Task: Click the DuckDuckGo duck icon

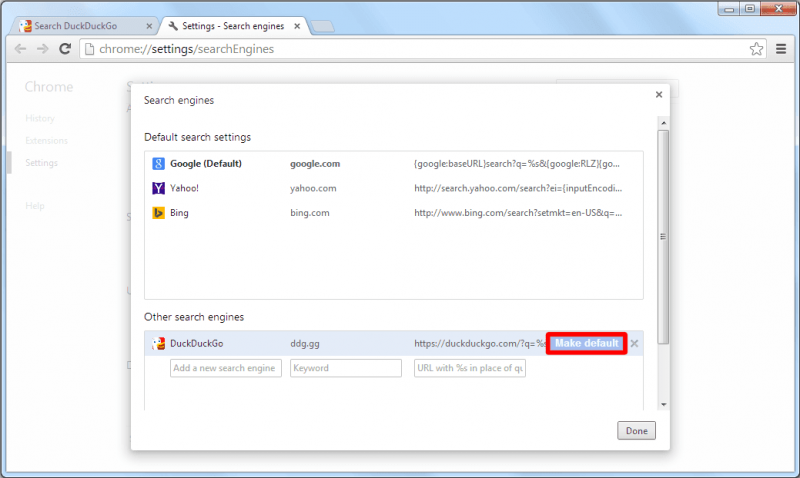Action: click(158, 343)
